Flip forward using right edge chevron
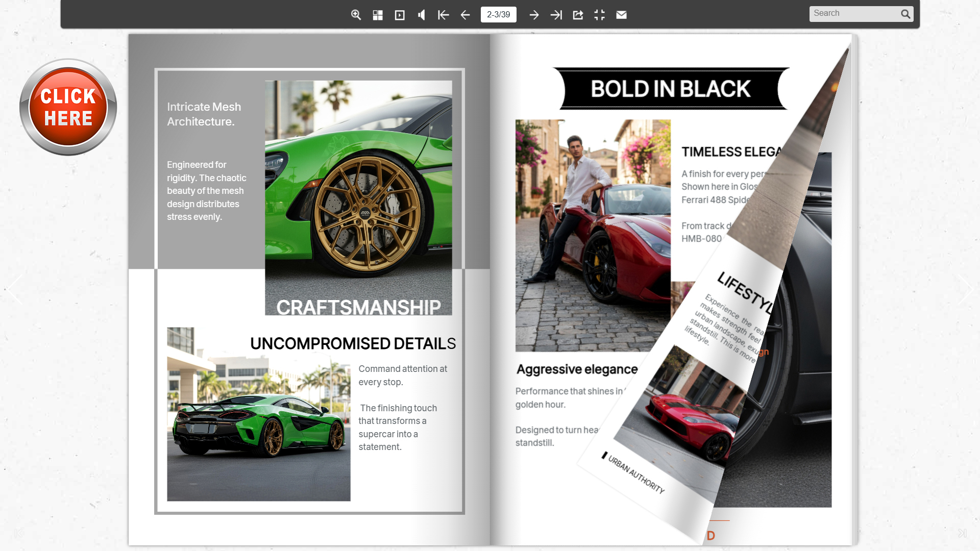The height and width of the screenshot is (551, 980). [x=965, y=289]
